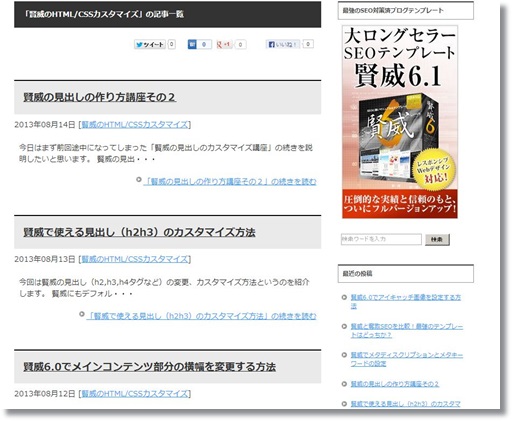
Task: Click the category link under the 2013年08月14日 post
Action: pos(135,125)
